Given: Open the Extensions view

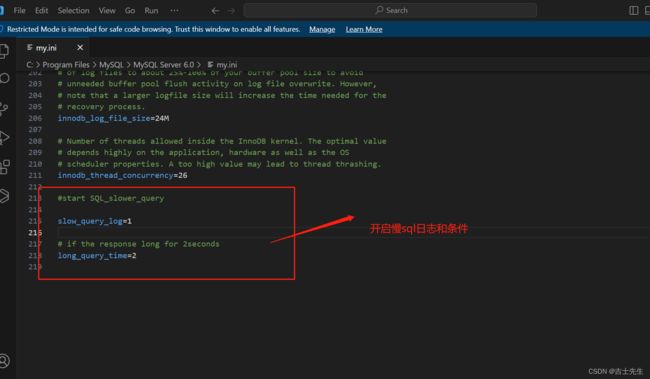Looking at the screenshot, I should pyautogui.click(x=4, y=167).
